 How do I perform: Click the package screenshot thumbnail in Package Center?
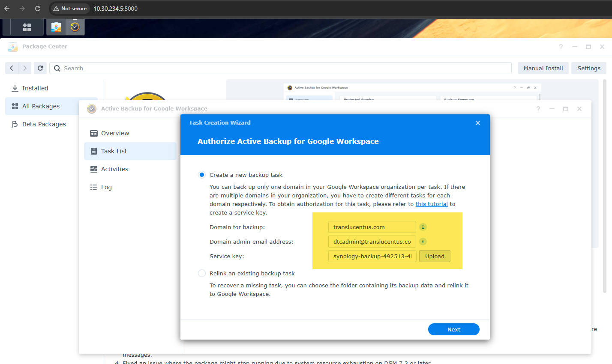tap(412, 91)
